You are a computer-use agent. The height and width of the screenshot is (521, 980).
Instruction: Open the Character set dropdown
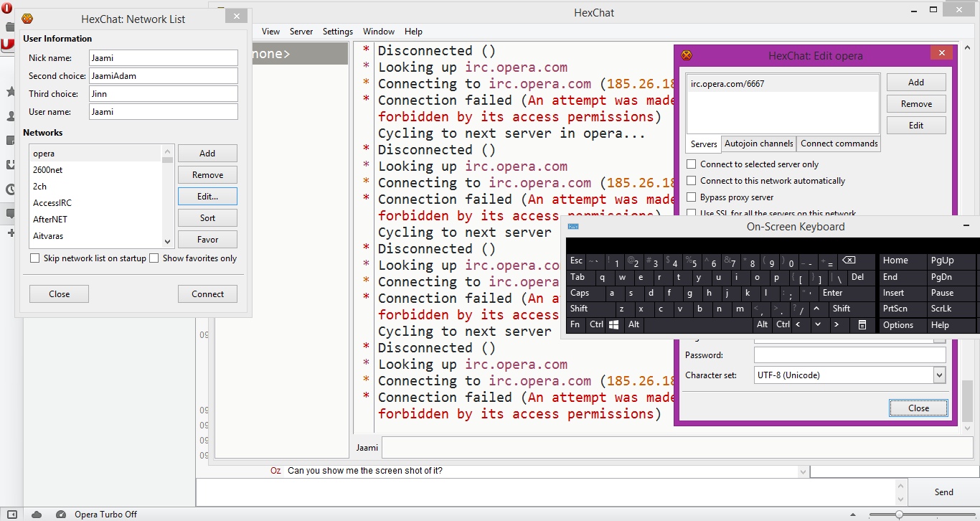click(939, 375)
